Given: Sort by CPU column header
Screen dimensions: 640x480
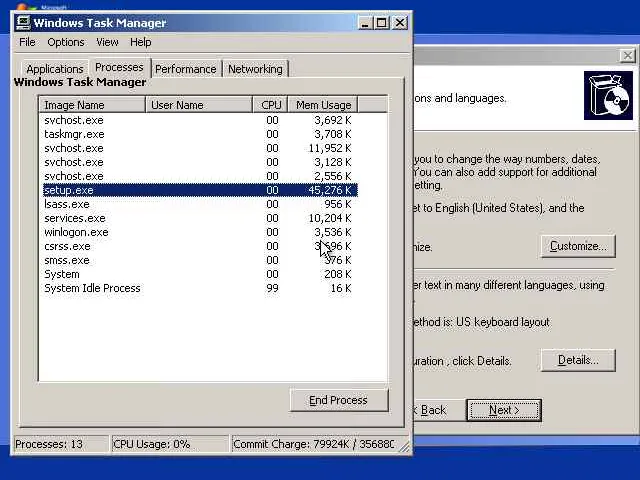Looking at the screenshot, I should (x=271, y=105).
